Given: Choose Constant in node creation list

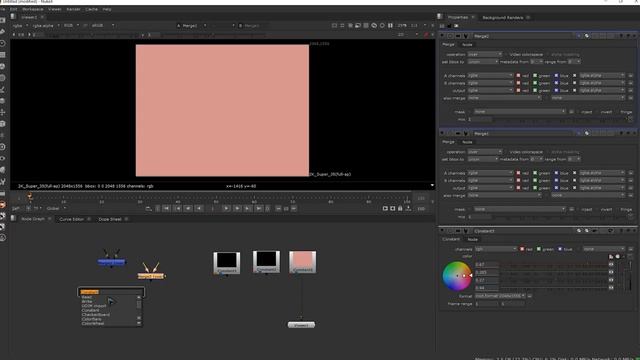Looking at the screenshot, I should point(90,310).
